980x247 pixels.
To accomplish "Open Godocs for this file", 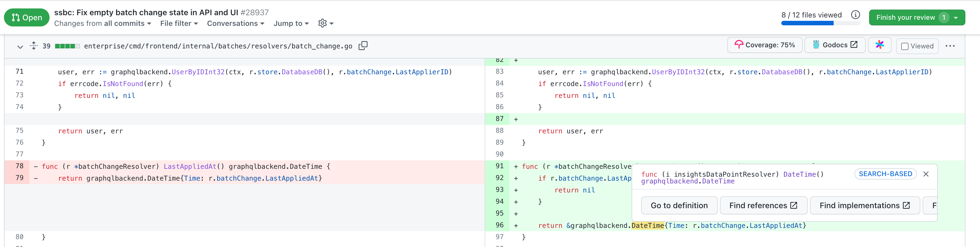I will pos(835,45).
